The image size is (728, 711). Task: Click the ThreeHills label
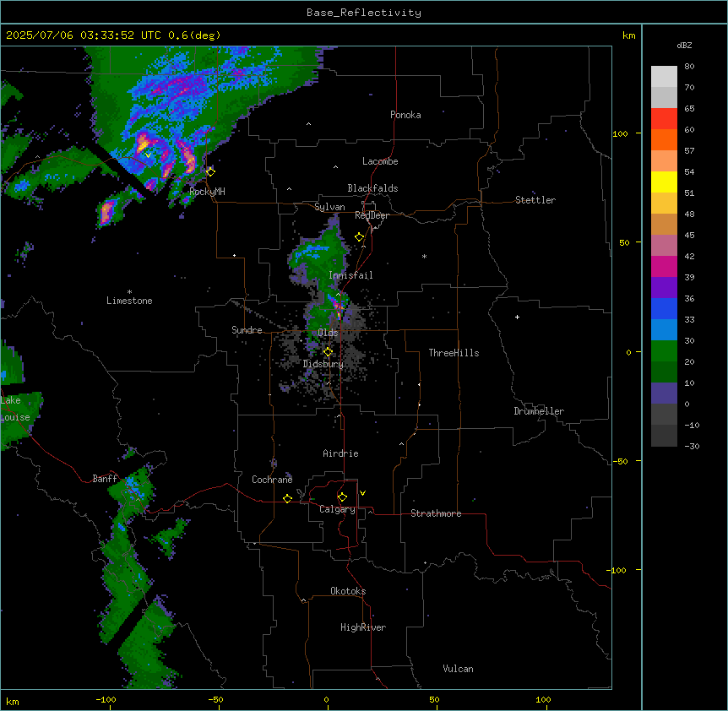pos(454,353)
